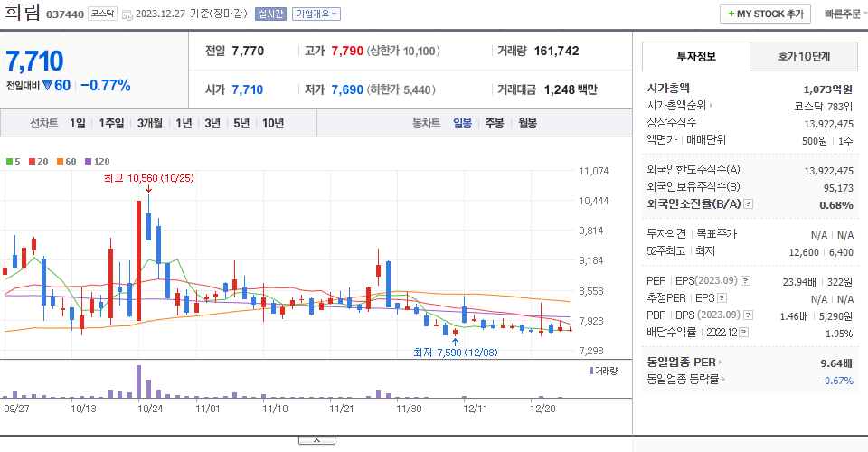868x452 pixels.
Task: Click the 외국인보유주식수 value 95,173
Action: click(838, 188)
